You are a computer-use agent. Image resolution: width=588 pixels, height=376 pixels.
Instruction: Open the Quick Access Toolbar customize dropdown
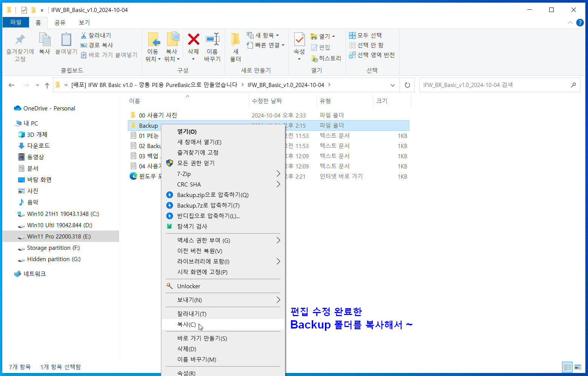(x=42, y=11)
